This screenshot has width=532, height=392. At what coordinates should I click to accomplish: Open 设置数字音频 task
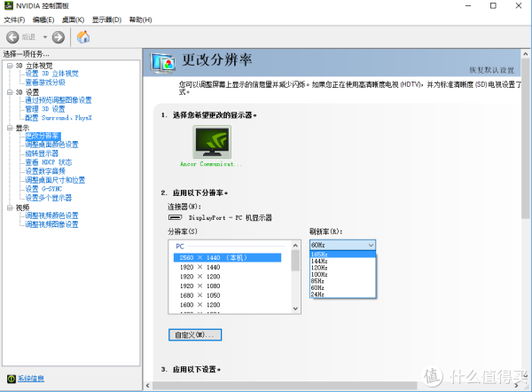click(45, 171)
